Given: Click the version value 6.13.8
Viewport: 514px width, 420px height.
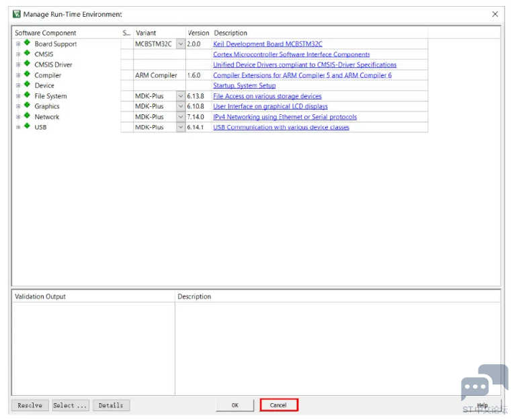Looking at the screenshot, I should click(196, 96).
